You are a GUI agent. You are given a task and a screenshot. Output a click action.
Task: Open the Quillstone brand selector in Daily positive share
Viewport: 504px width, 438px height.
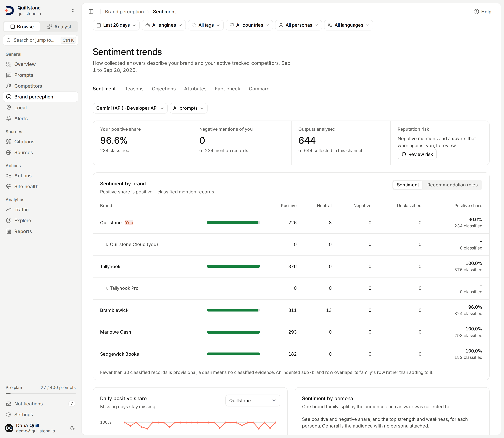coord(253,400)
